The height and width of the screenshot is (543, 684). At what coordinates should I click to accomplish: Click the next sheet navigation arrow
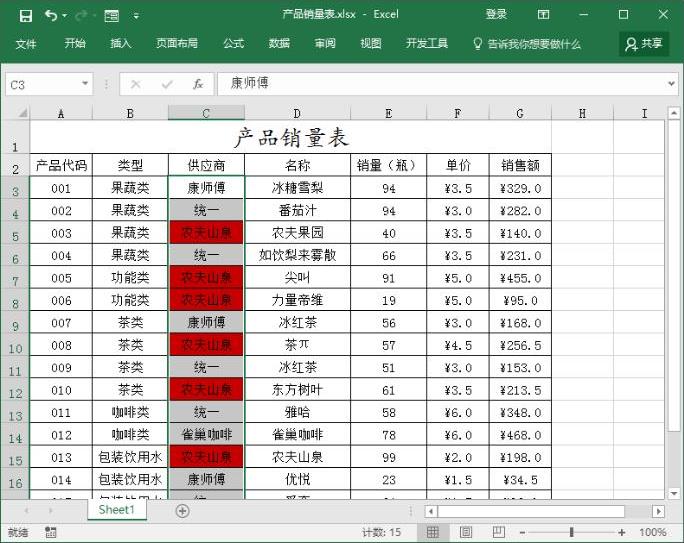click(51, 510)
